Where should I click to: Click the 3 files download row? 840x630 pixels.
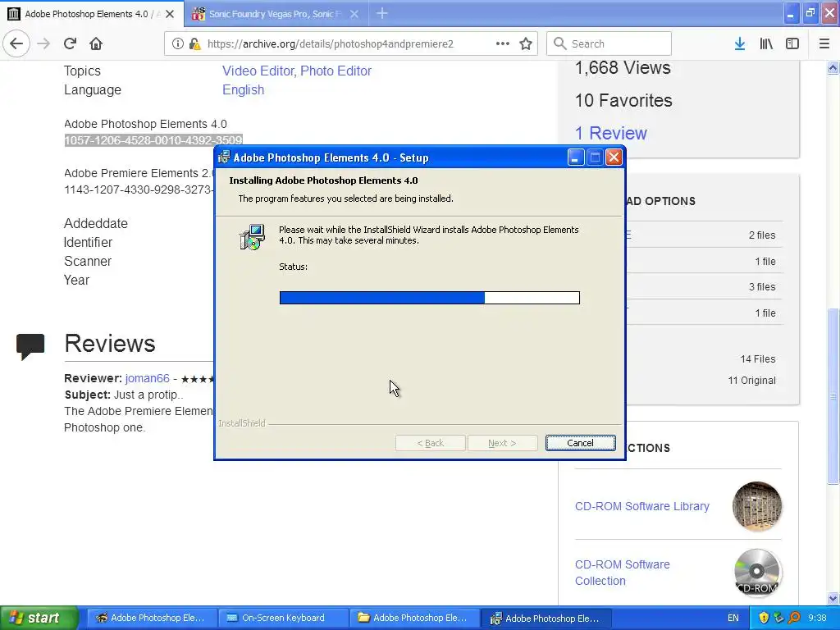click(x=704, y=286)
